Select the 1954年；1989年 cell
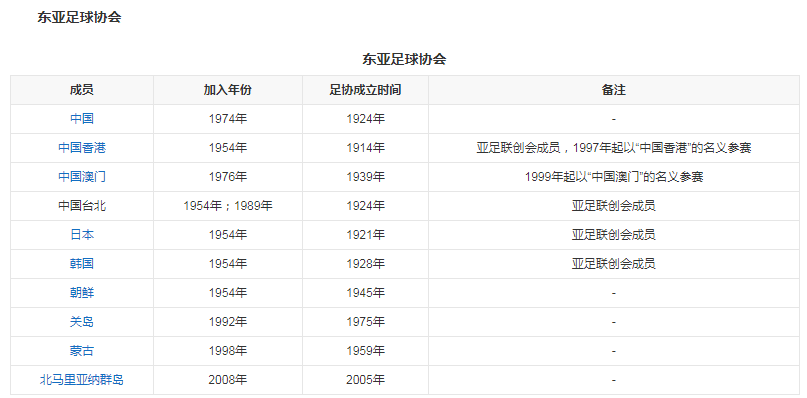This screenshot has width=807, height=398. 227,206
